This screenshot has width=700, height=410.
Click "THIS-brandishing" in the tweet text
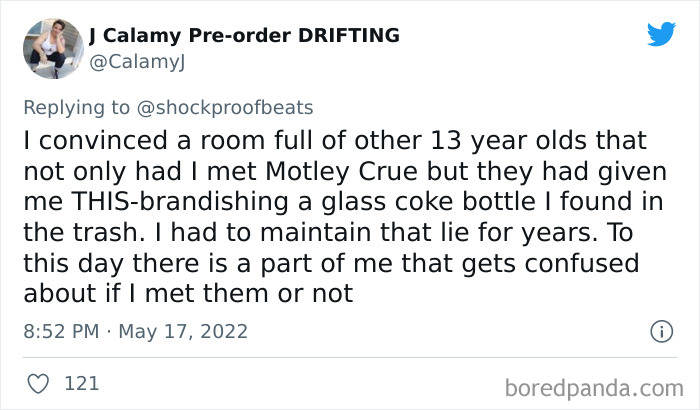click(x=167, y=201)
